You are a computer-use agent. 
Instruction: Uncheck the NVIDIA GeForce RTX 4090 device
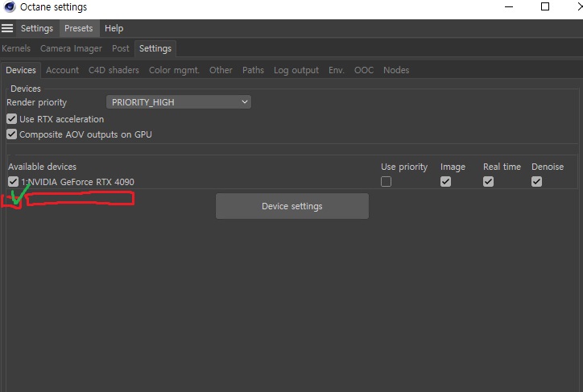click(x=13, y=182)
